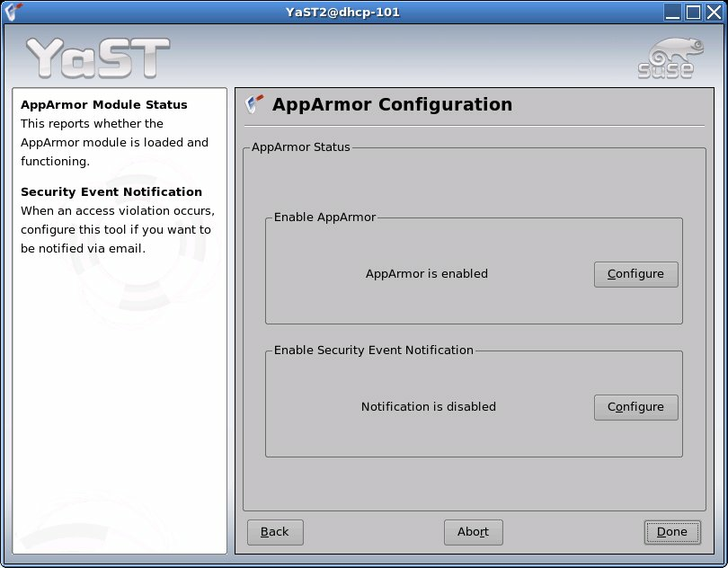The width and height of the screenshot is (728, 568).
Task: Click the 'AppArmor Status' group label
Action: click(301, 147)
